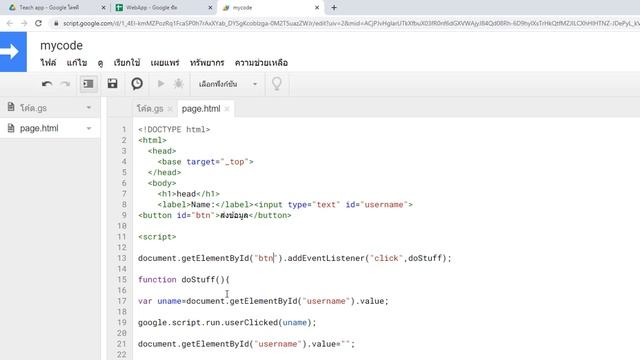The image size is (640, 360).
Task: Open the โค้ด.gs file options arrow
Action: click(x=89, y=108)
